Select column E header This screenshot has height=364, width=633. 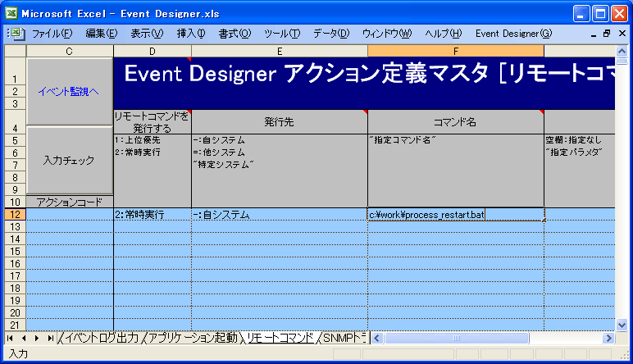(280, 52)
